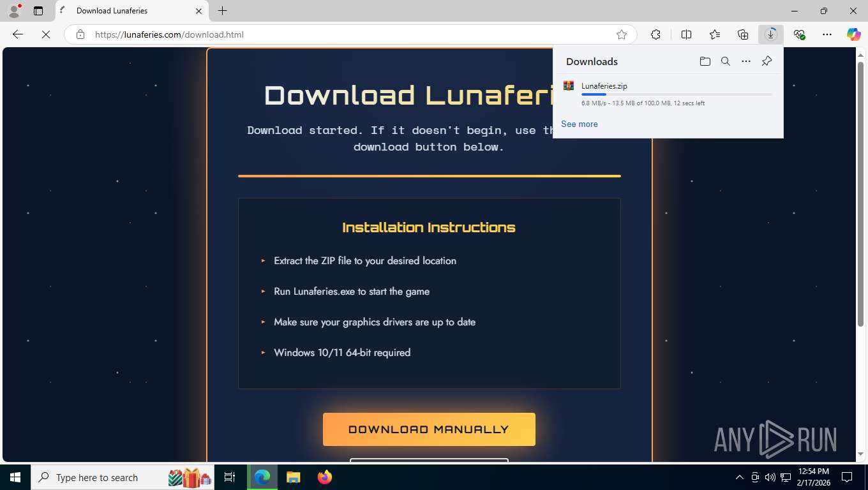Click the scrollbar down arrow
This screenshot has height=490, width=868.
point(861,454)
